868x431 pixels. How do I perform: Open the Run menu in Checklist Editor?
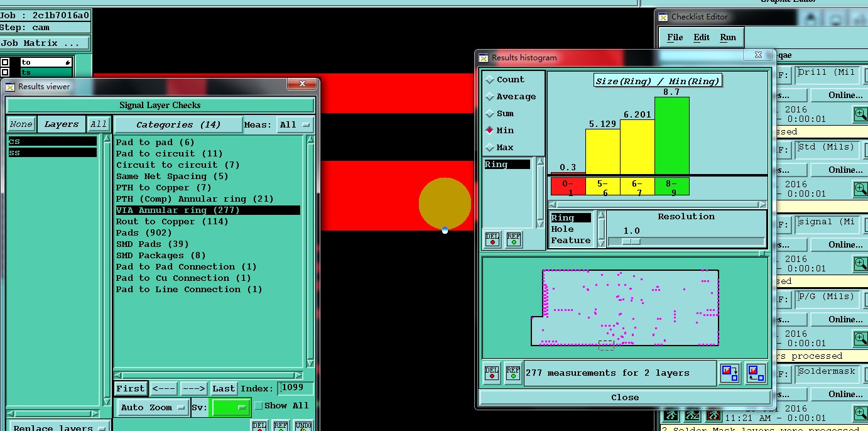tap(728, 37)
